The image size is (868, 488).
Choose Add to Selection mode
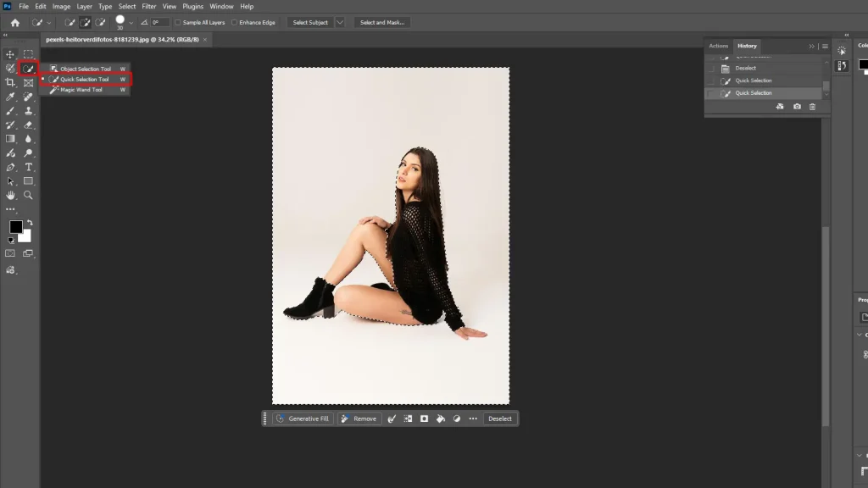click(85, 23)
